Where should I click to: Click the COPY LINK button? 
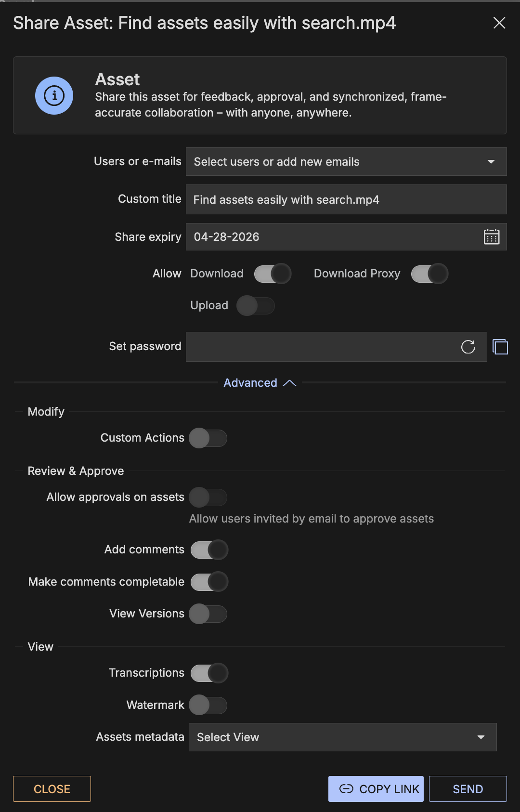click(376, 789)
